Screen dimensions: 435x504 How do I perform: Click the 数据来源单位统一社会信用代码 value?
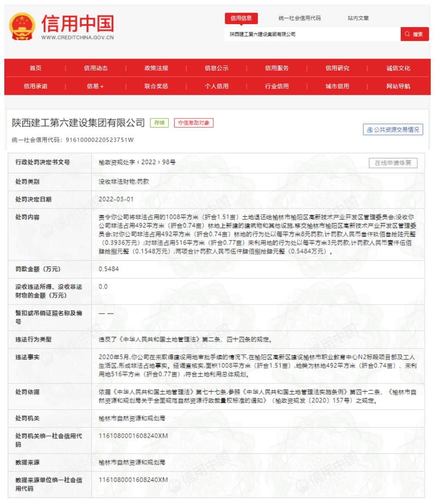pos(133,480)
